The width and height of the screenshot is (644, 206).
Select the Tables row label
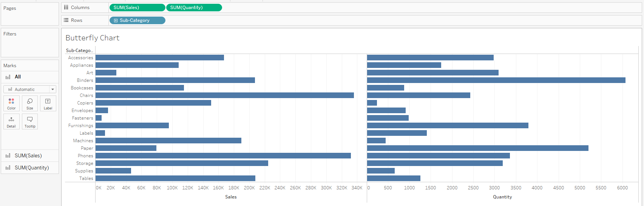tap(86, 178)
